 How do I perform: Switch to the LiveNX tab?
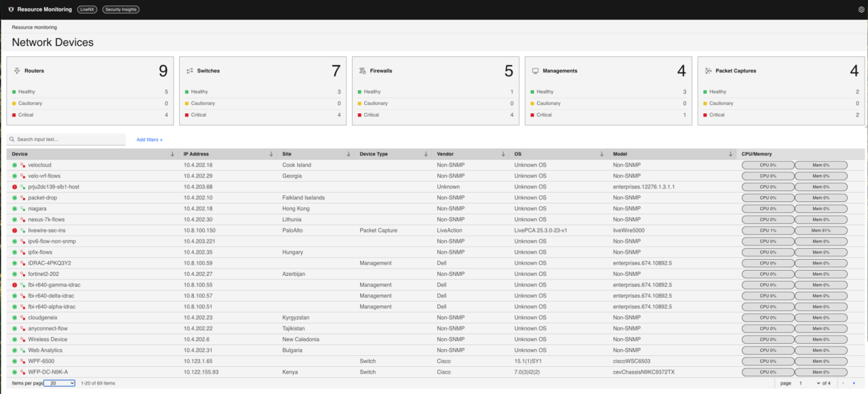click(87, 9)
